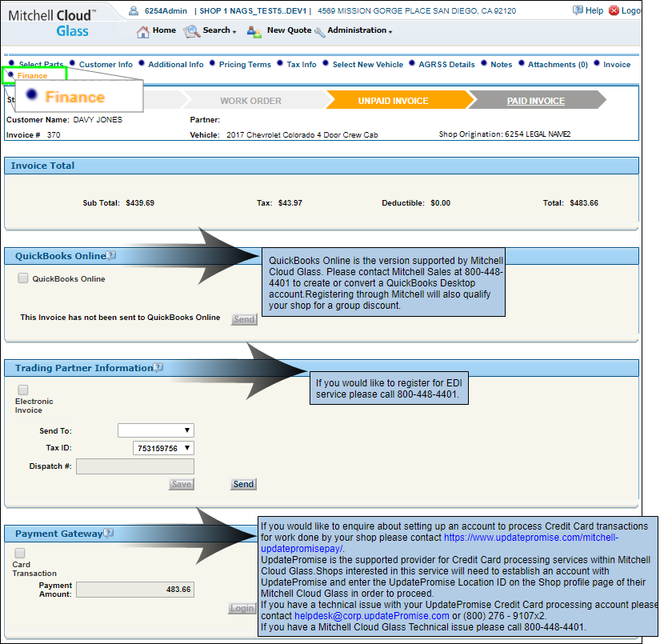Click the Administration wrench icon
This screenshot has width=668, height=644.
[320, 32]
